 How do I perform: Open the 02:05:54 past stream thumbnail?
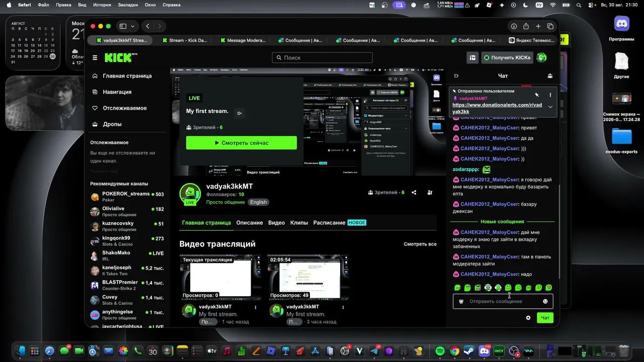click(308, 277)
